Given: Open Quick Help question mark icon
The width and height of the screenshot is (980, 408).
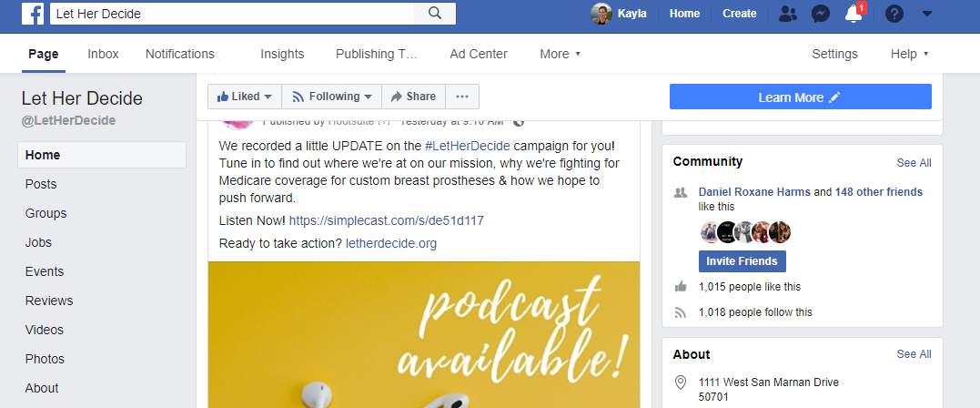Looking at the screenshot, I should (x=894, y=14).
